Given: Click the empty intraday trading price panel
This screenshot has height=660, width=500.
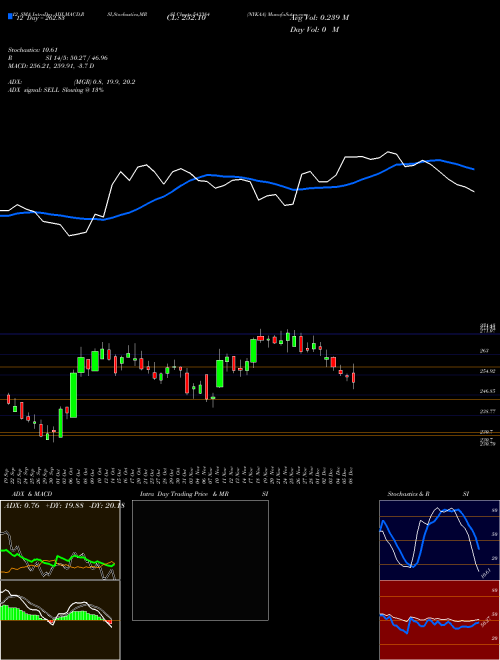Looking at the screenshot, I should tap(200, 560).
